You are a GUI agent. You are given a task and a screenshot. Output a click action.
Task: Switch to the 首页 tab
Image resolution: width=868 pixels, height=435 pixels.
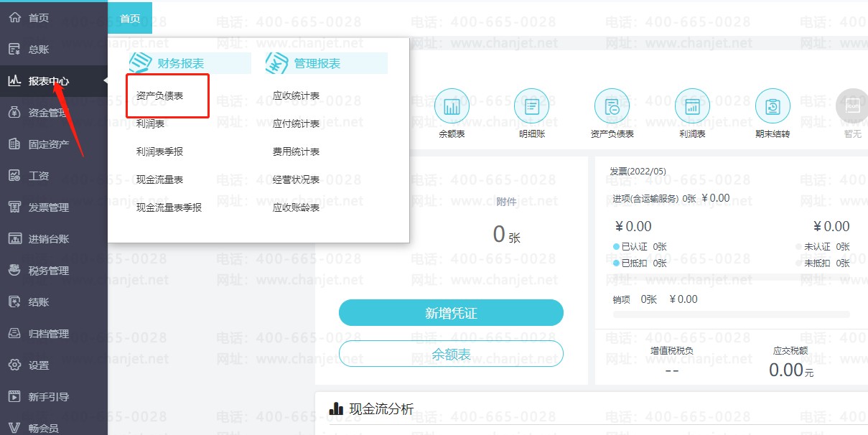(x=129, y=18)
